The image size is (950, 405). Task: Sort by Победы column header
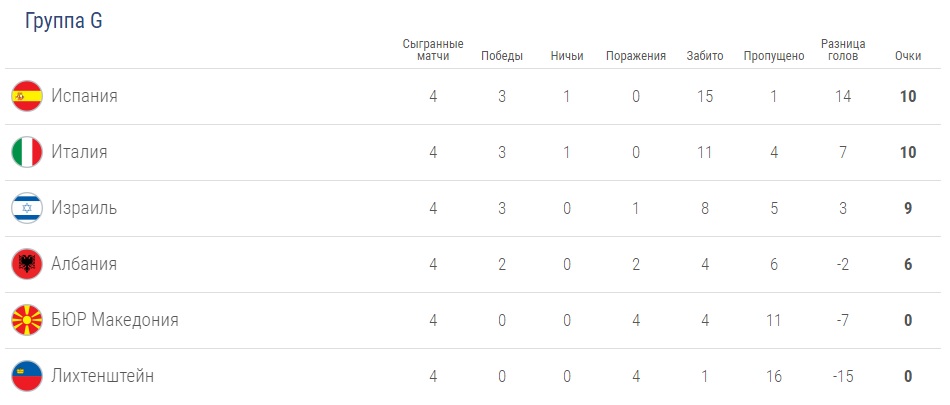502,56
